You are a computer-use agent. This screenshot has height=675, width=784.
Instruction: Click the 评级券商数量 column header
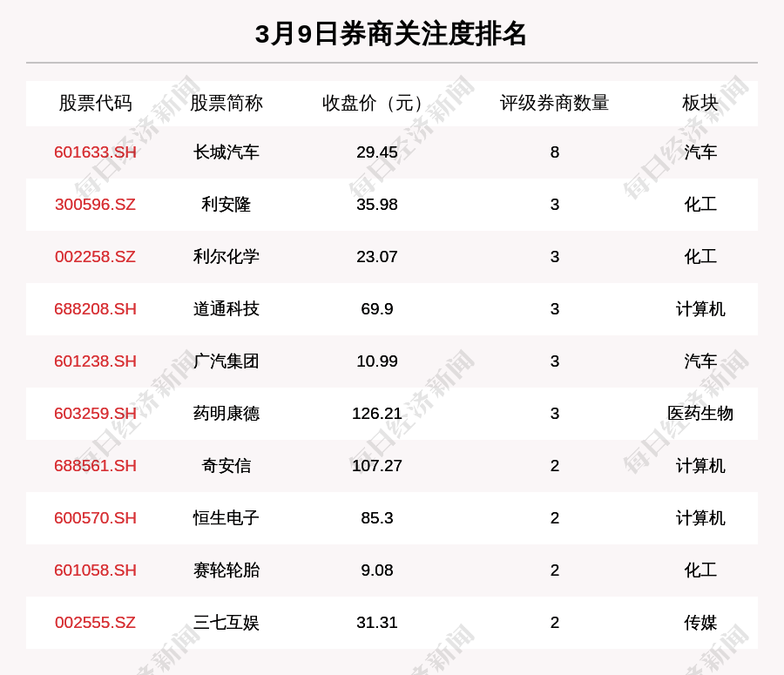tap(555, 103)
